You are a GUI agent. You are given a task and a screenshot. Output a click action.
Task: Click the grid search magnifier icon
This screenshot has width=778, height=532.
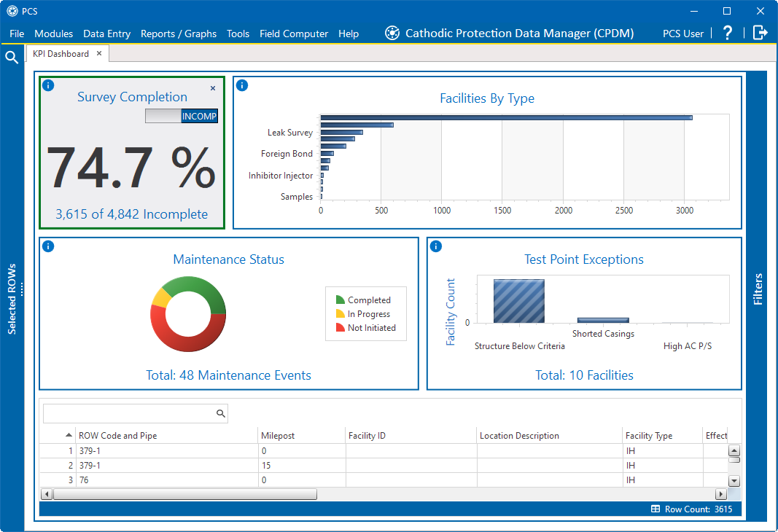point(221,414)
